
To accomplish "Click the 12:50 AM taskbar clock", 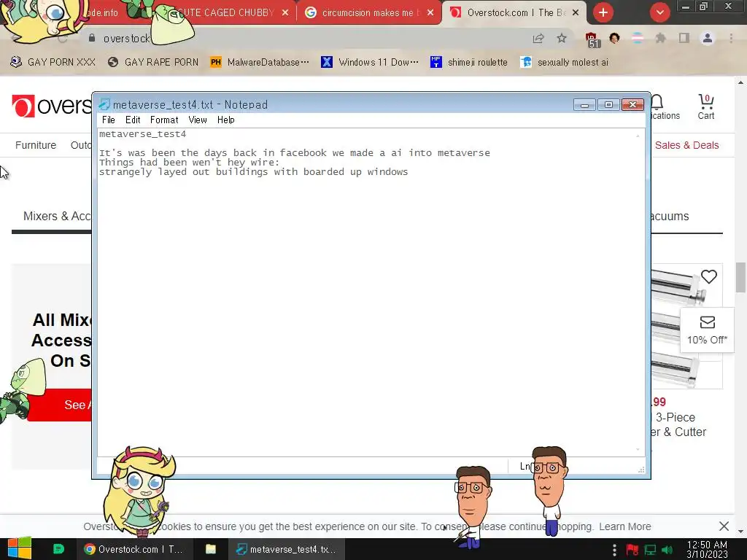I will 707,550.
